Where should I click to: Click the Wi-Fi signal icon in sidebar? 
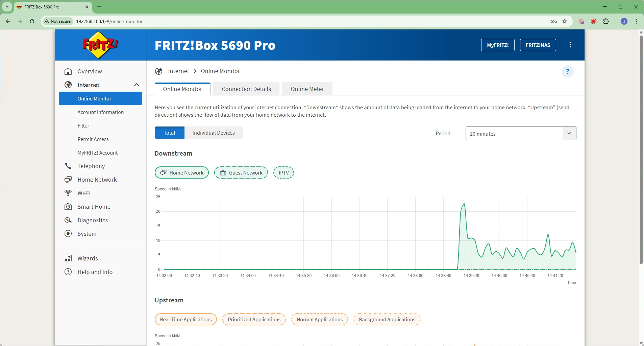[68, 193]
